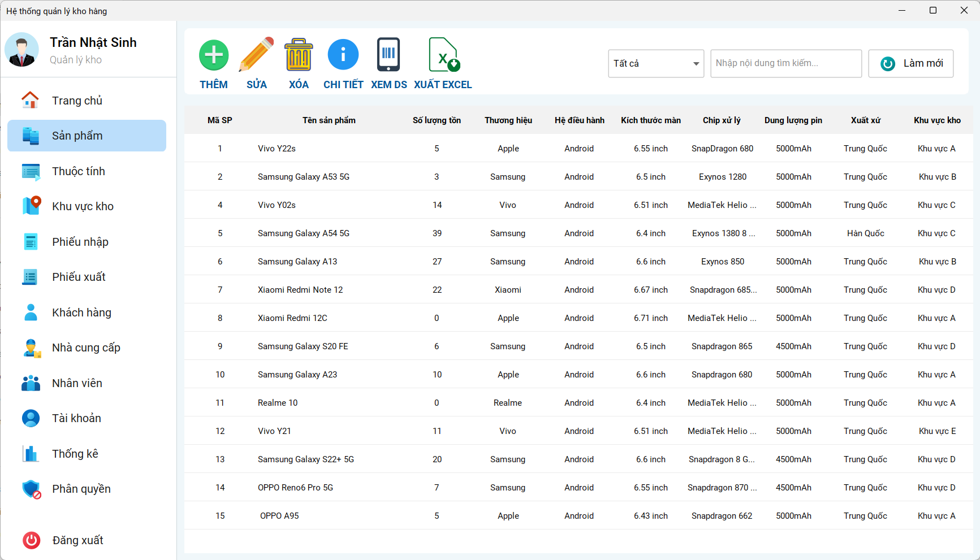
Task: Open the Phiếu xuất menu label
Action: click(79, 277)
